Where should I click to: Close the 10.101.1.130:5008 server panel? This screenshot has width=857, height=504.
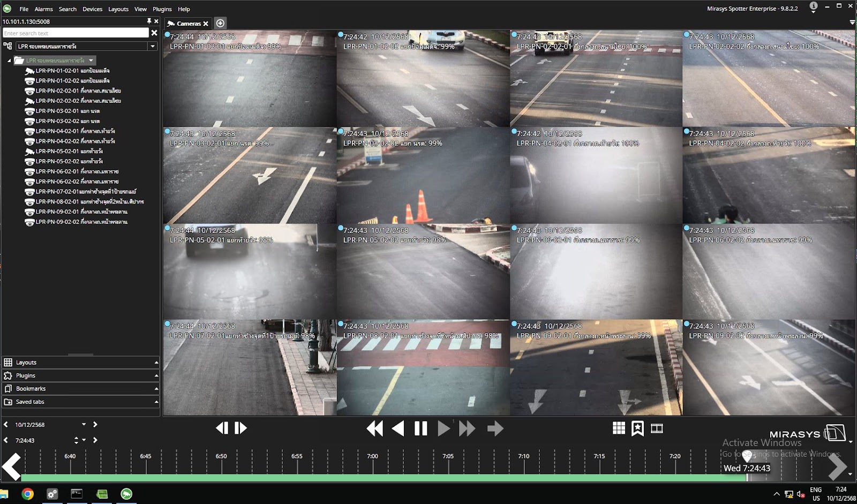(x=156, y=21)
